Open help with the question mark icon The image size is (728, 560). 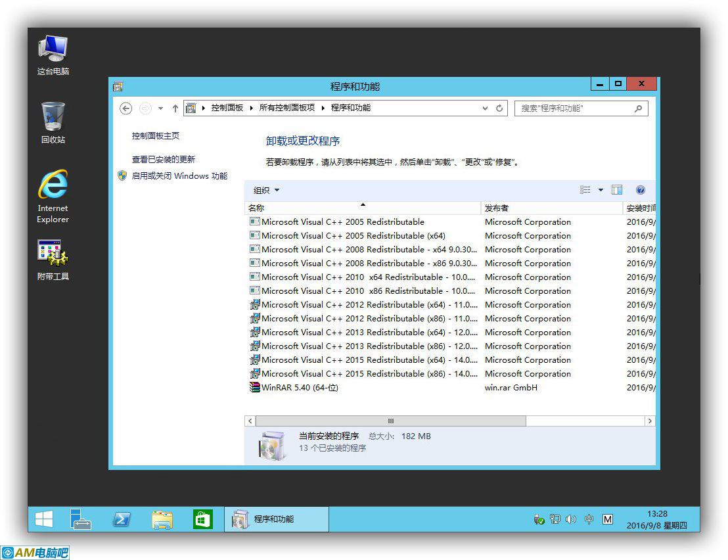(640, 190)
